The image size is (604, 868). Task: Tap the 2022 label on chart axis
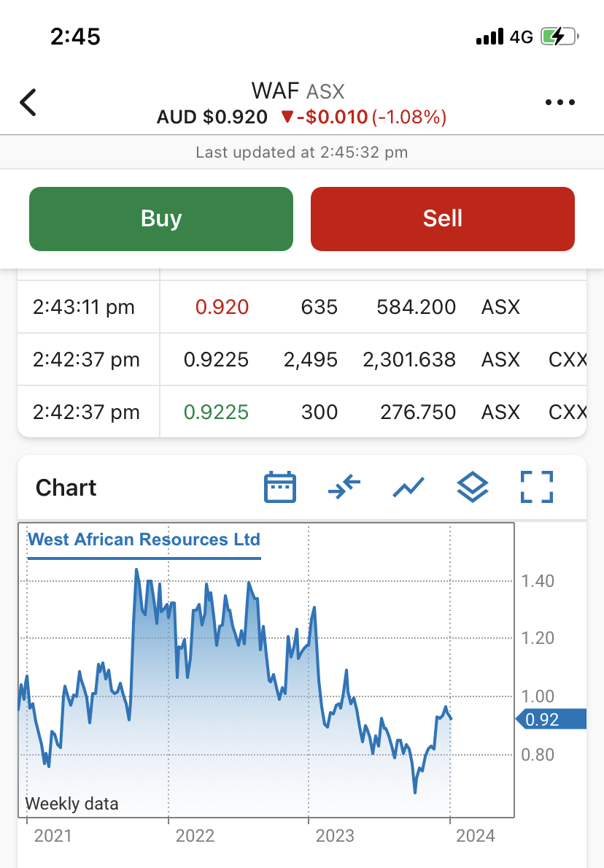195,835
